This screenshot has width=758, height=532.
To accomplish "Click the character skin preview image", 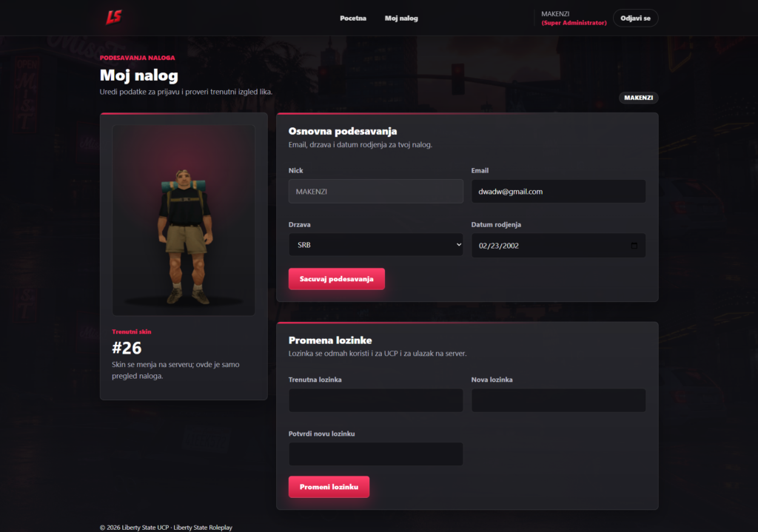I will 184,220.
